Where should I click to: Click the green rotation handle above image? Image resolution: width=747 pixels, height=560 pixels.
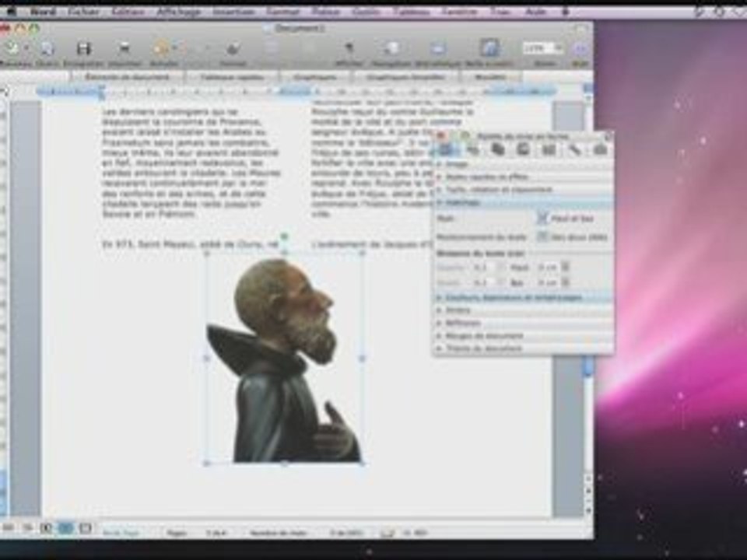[285, 236]
